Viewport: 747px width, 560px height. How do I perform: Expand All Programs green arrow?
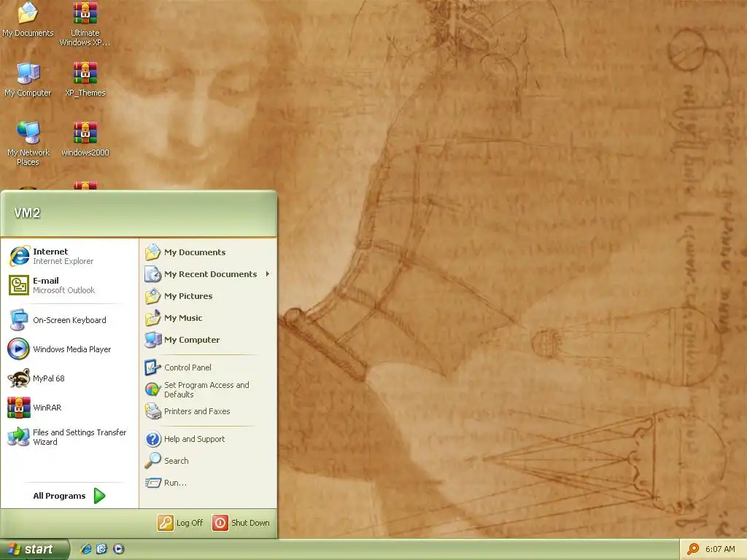coord(99,496)
